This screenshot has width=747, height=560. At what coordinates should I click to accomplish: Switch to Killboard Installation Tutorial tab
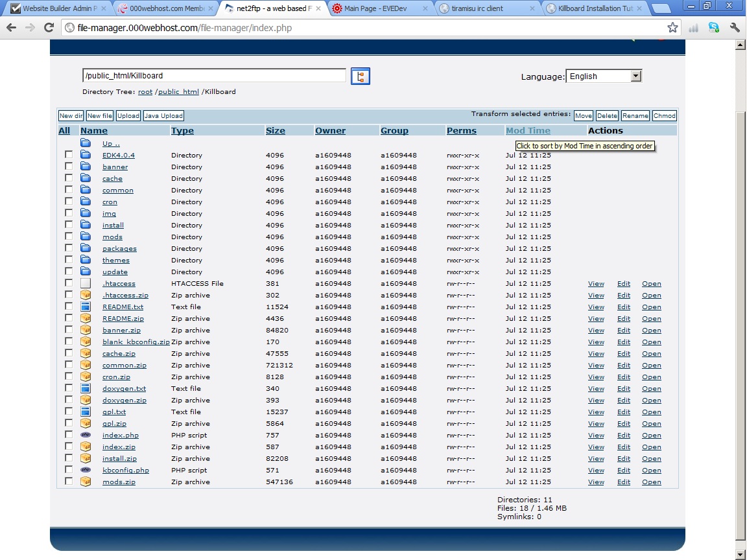point(595,8)
